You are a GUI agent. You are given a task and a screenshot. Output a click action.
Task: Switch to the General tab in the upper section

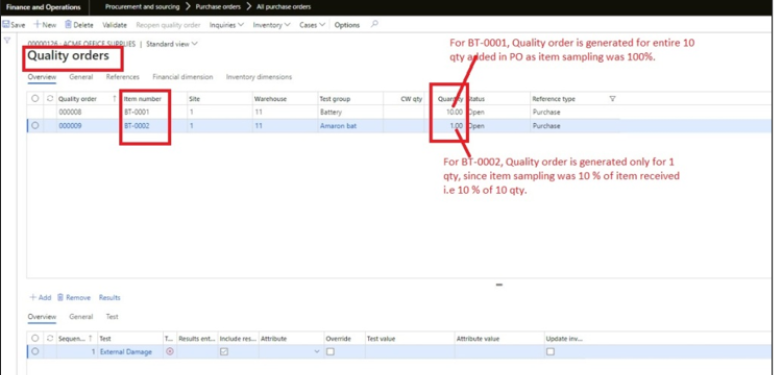tap(81, 77)
